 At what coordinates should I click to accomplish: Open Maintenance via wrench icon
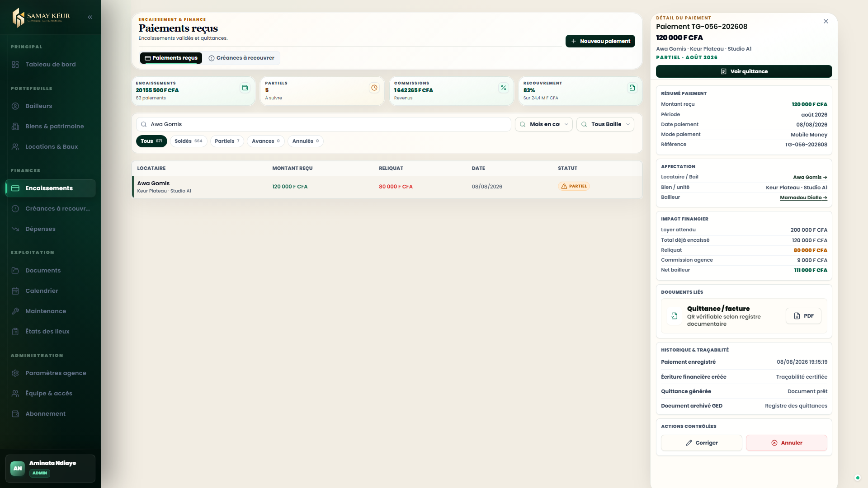pyautogui.click(x=15, y=311)
